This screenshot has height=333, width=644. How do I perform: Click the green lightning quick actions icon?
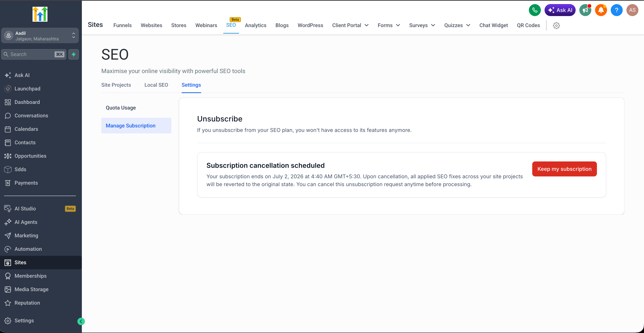74,54
